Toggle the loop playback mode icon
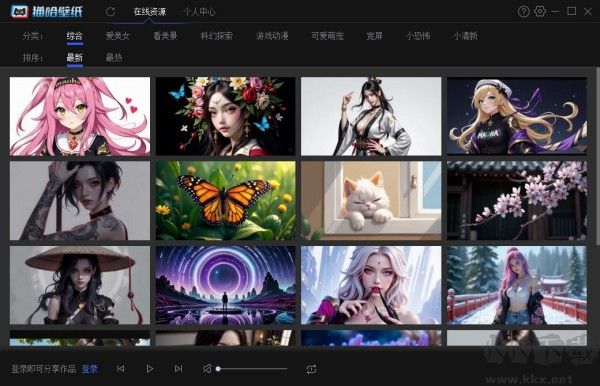 click(x=311, y=369)
